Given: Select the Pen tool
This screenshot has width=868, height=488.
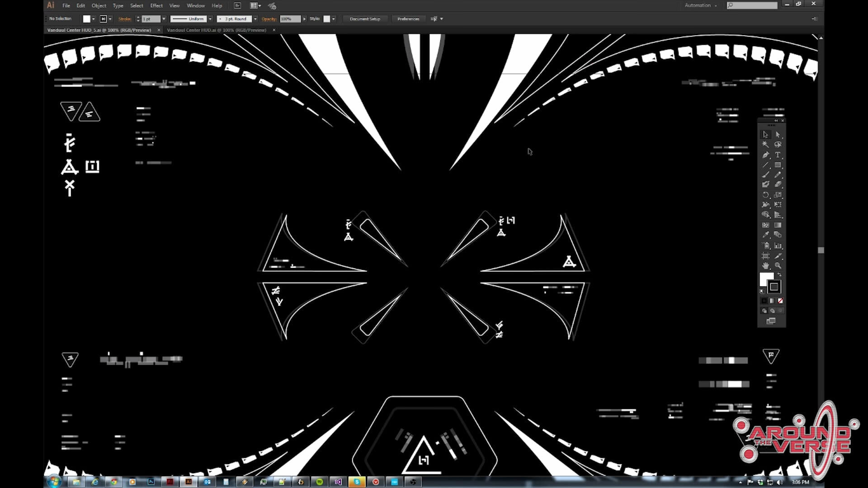Looking at the screenshot, I should click(x=765, y=155).
